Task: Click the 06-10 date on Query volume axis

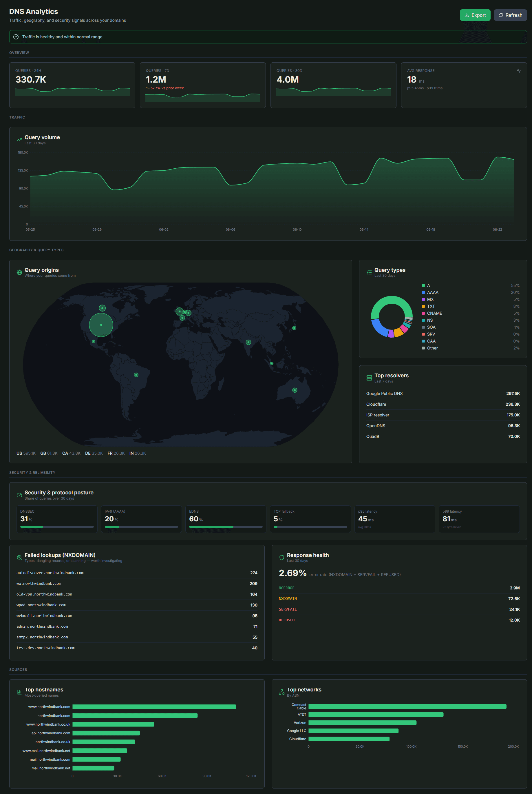Action: click(x=297, y=230)
